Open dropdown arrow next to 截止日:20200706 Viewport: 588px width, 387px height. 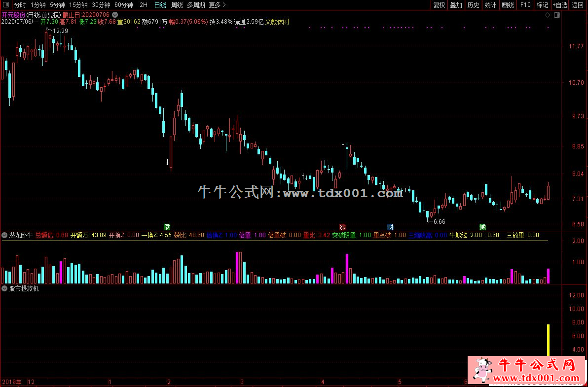pyautogui.click(x=115, y=15)
